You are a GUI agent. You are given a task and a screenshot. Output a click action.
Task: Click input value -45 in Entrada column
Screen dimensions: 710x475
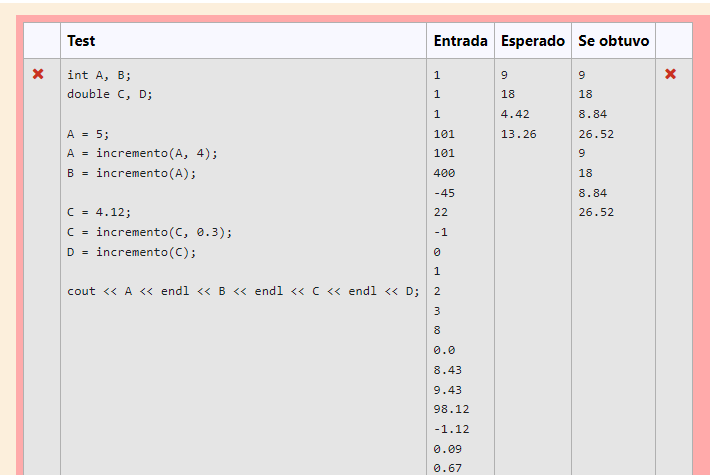(444, 193)
